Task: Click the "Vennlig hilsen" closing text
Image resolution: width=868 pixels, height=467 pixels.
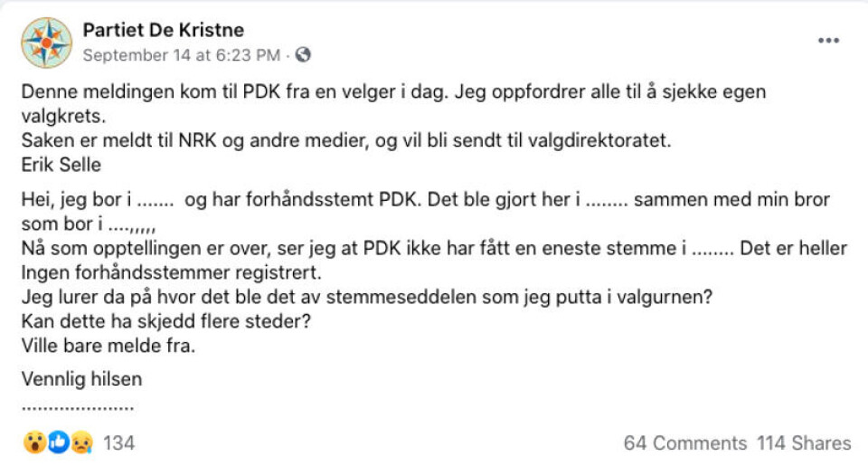Action: coord(81,379)
